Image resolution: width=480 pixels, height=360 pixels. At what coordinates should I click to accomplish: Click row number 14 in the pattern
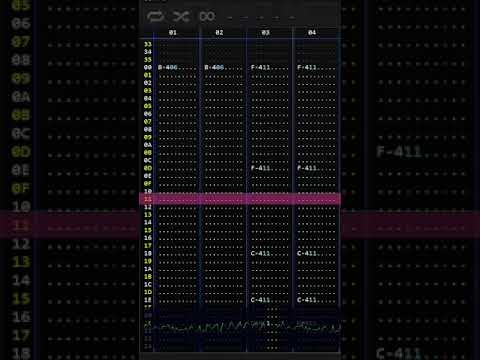click(x=148, y=222)
